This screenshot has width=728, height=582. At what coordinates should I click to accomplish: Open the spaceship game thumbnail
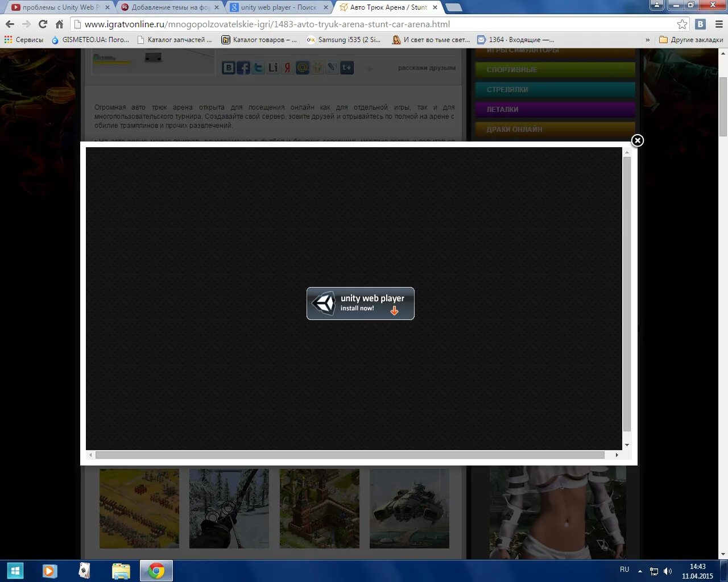point(409,509)
